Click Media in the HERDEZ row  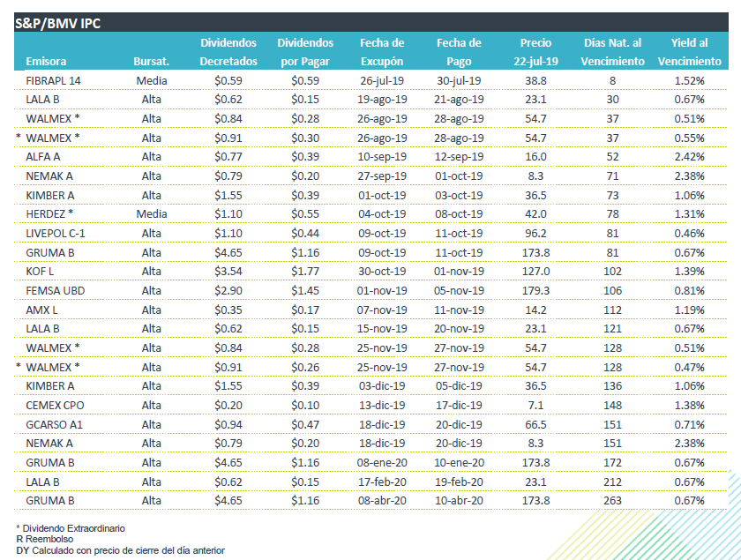pos(152,214)
